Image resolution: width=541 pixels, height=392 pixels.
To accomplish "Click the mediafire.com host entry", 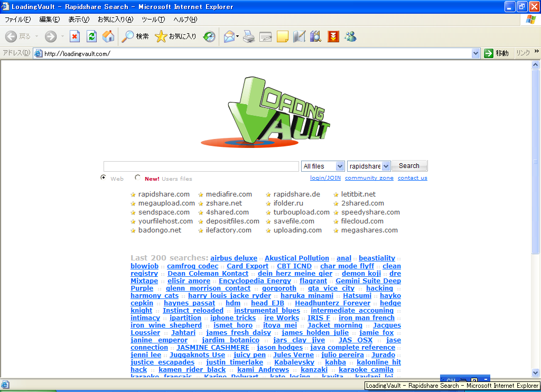I will tap(229, 194).
